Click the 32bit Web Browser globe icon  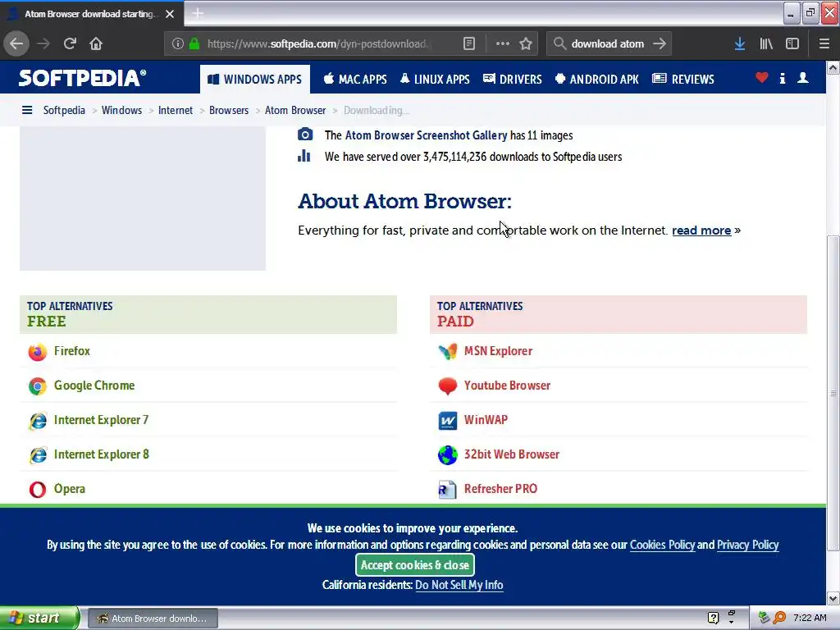coord(447,454)
